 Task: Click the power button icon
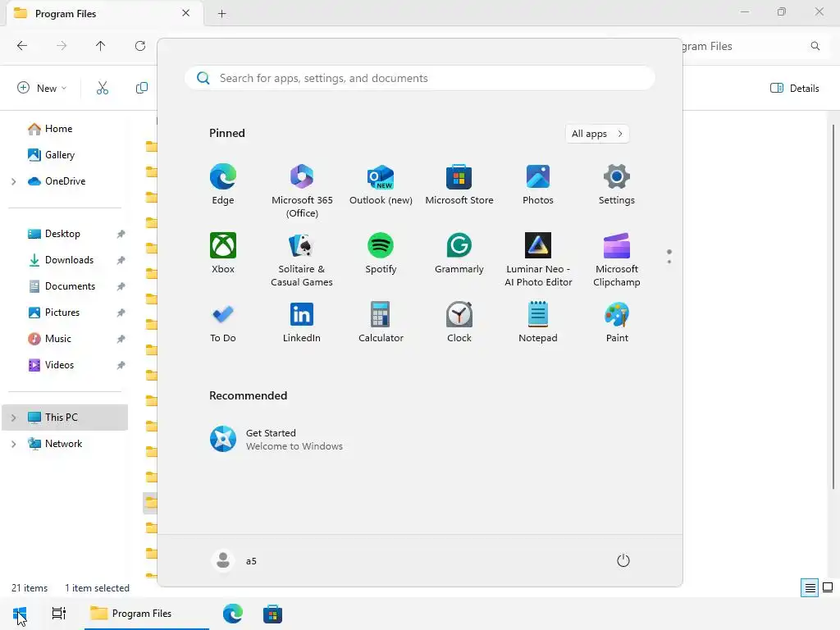pyautogui.click(x=623, y=561)
